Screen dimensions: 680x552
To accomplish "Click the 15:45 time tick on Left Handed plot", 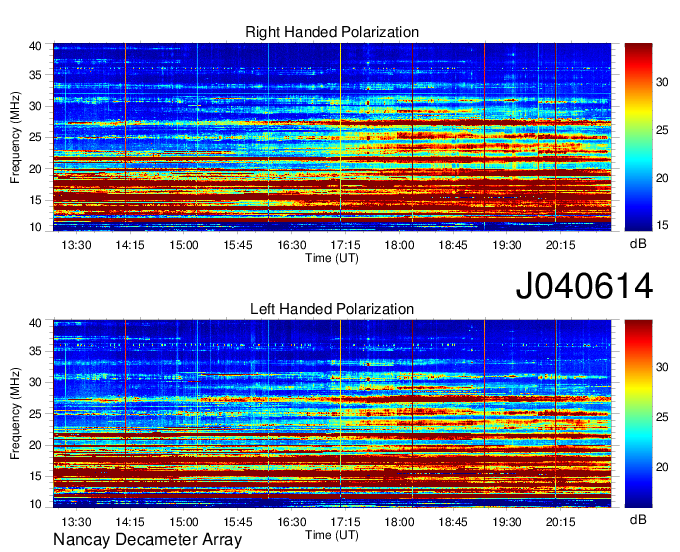I will [x=238, y=521].
